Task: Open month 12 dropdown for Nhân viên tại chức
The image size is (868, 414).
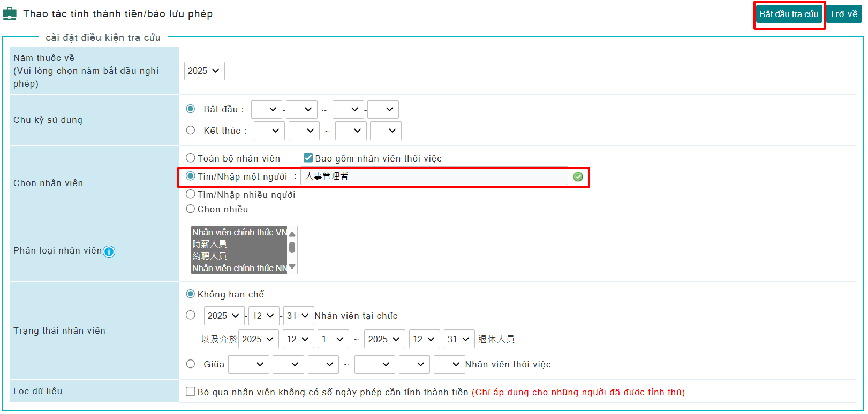Action: pyautogui.click(x=263, y=316)
